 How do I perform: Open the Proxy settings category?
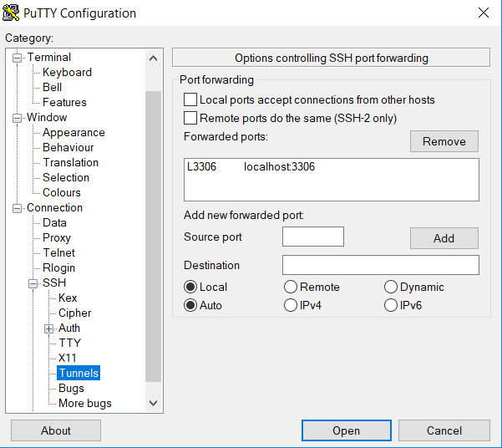57,237
